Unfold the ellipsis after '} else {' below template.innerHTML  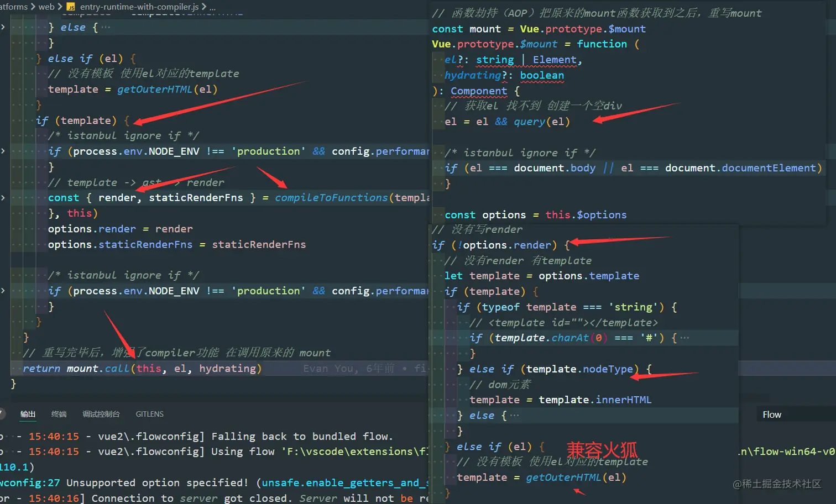coord(514,415)
